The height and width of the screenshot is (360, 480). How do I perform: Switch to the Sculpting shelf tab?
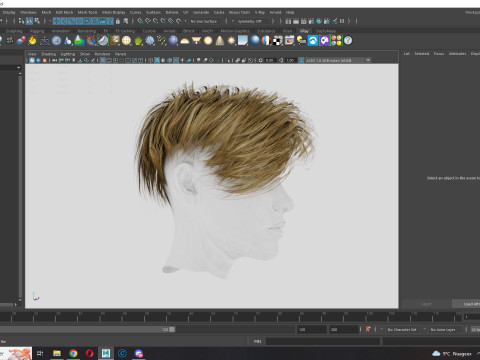[14, 31]
